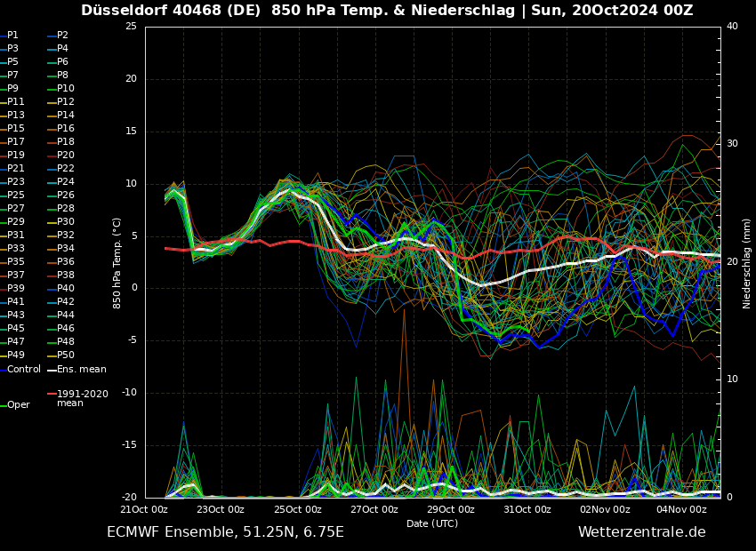Click the 25Oct 00z date tick
756x551 pixels.
point(297,509)
